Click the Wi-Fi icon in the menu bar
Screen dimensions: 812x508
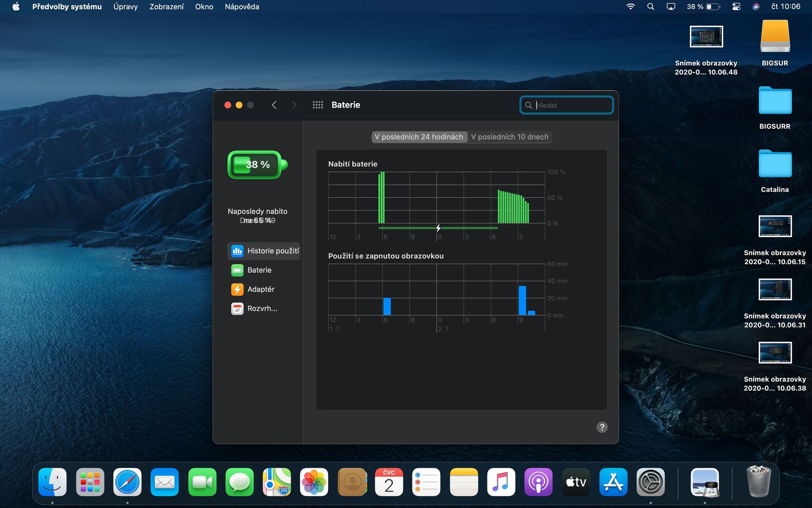point(631,6)
